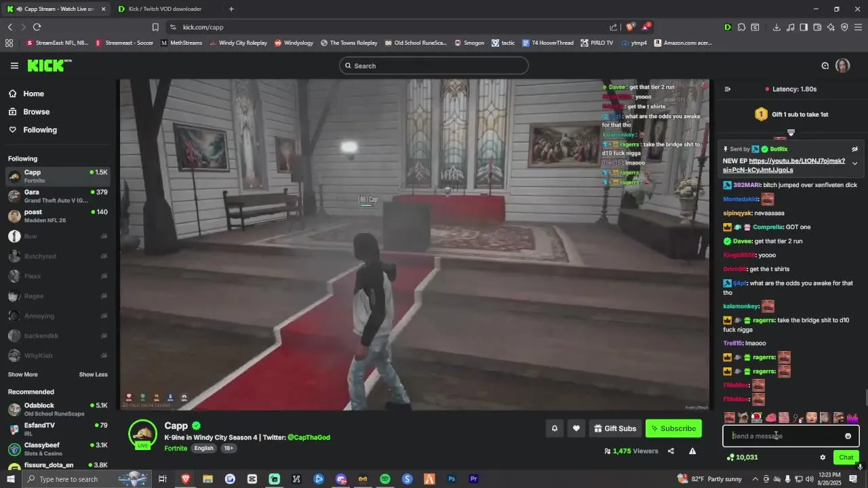Screen dimensions: 868x488
Task: Switch to Kick / Twitch VOD downloader tab
Action: pyautogui.click(x=165, y=9)
